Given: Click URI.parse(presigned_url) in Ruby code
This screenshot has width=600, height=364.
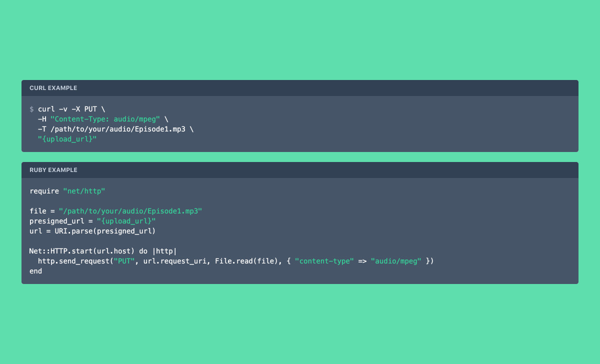Looking at the screenshot, I should click(x=105, y=231).
